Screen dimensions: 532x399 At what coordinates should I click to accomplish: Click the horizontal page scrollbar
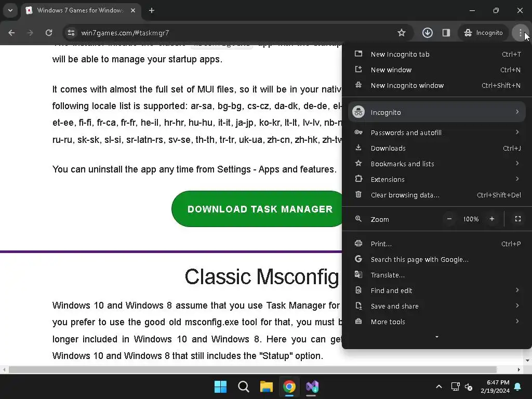click(x=252, y=369)
